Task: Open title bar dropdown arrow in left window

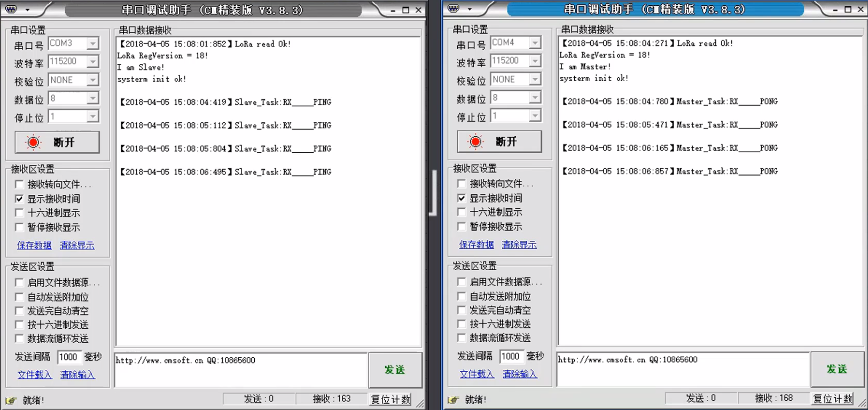Action: pos(27,10)
